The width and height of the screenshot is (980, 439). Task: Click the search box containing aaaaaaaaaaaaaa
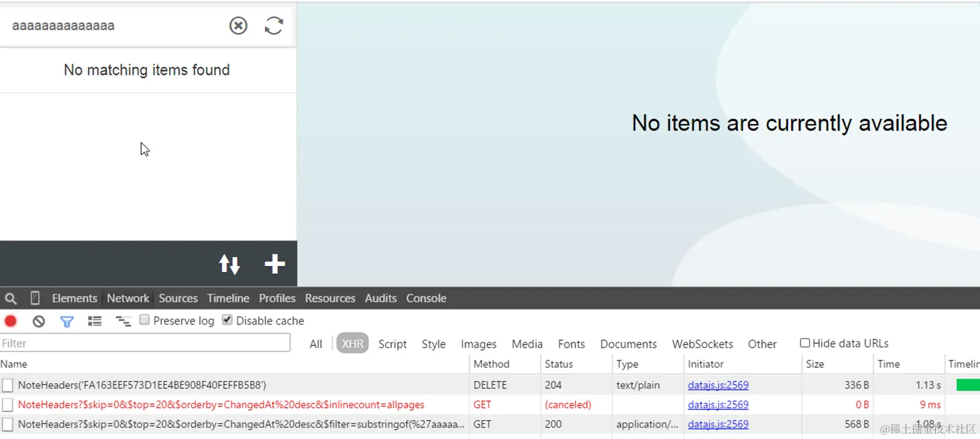(114, 25)
